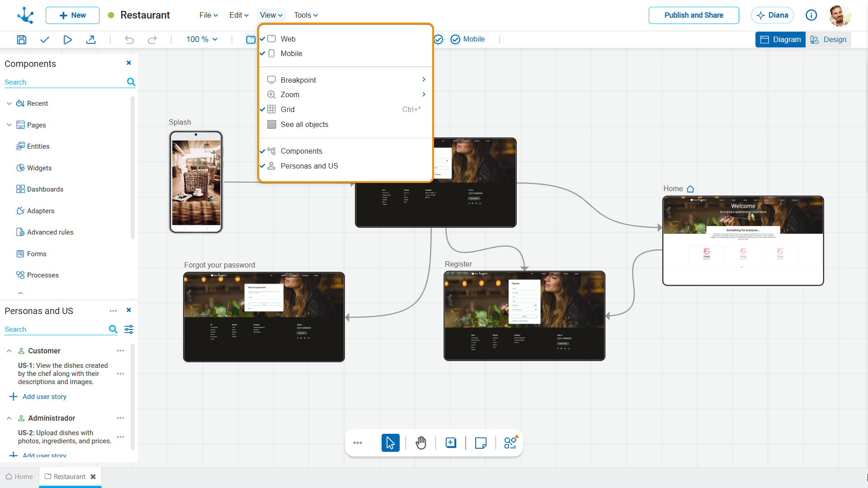Click the Components search field
This screenshot has height=488, width=868.
click(65, 82)
